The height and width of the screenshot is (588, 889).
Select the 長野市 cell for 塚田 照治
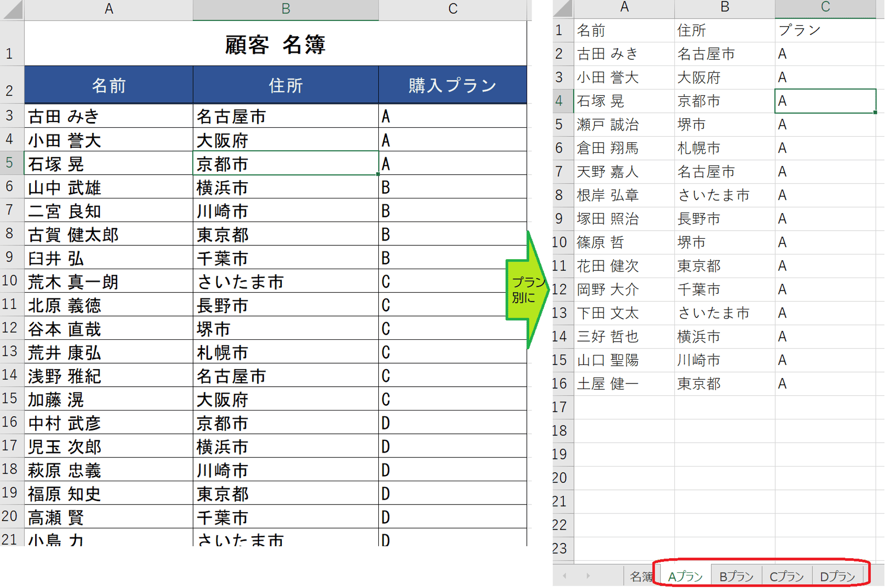click(724, 219)
